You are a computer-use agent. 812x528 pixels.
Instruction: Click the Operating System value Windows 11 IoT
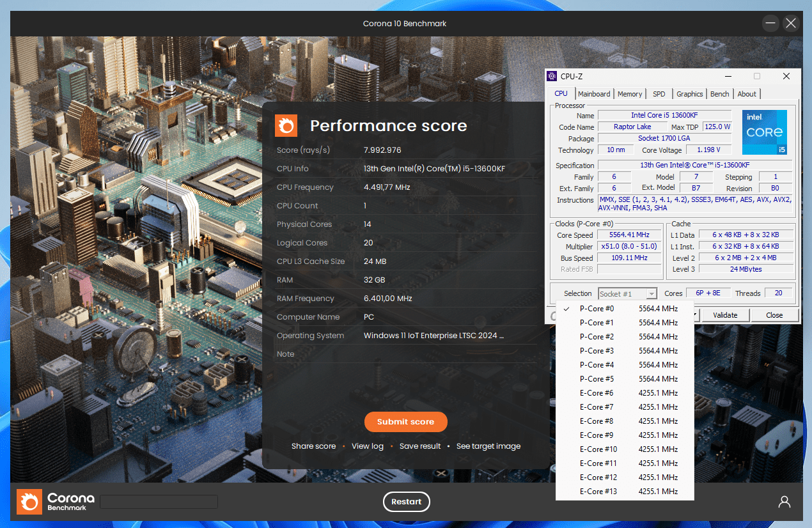tap(433, 336)
